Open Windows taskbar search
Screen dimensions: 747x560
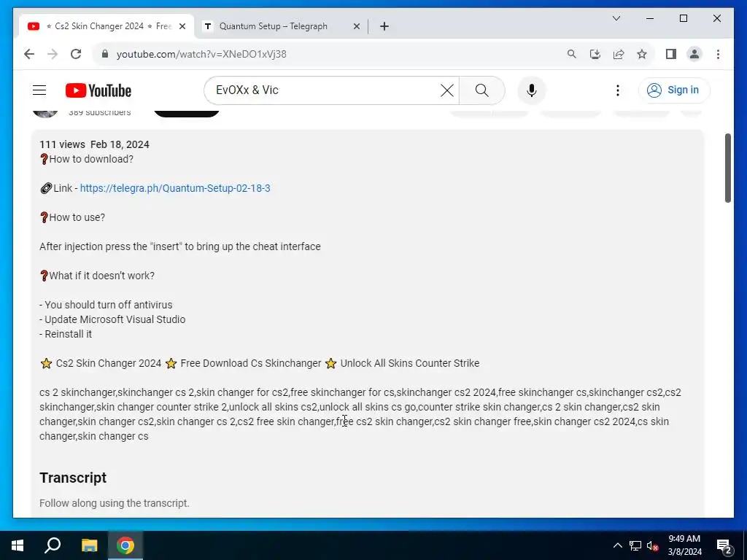tap(53, 545)
